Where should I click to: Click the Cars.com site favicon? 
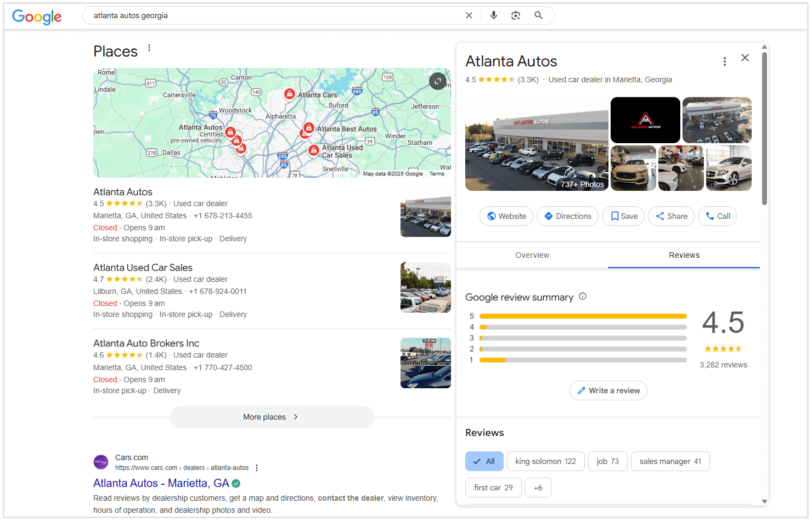click(101, 462)
